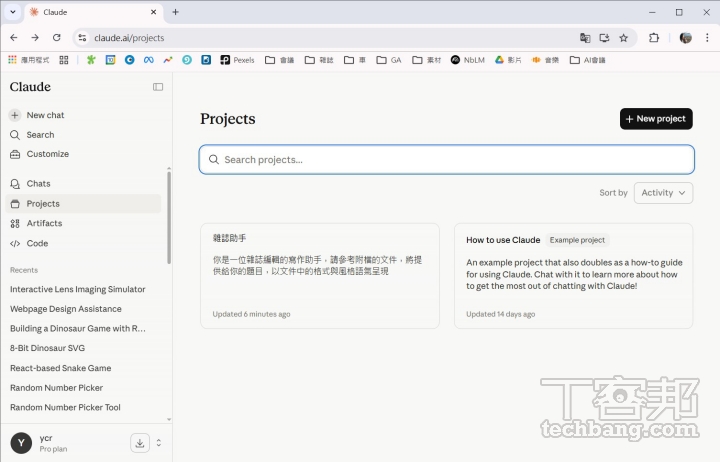Open recent chat Random Number Picker Tool
720x462 pixels.
tap(65, 407)
